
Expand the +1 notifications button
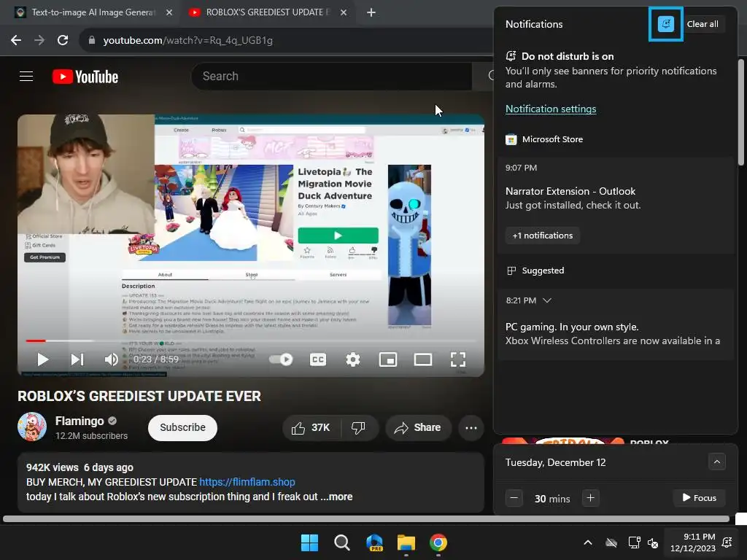[x=543, y=236]
